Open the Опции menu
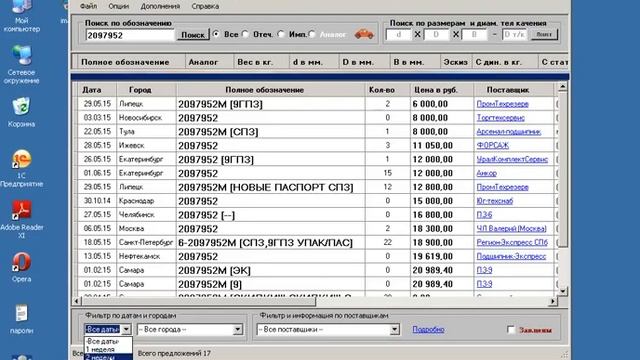 coord(118,6)
